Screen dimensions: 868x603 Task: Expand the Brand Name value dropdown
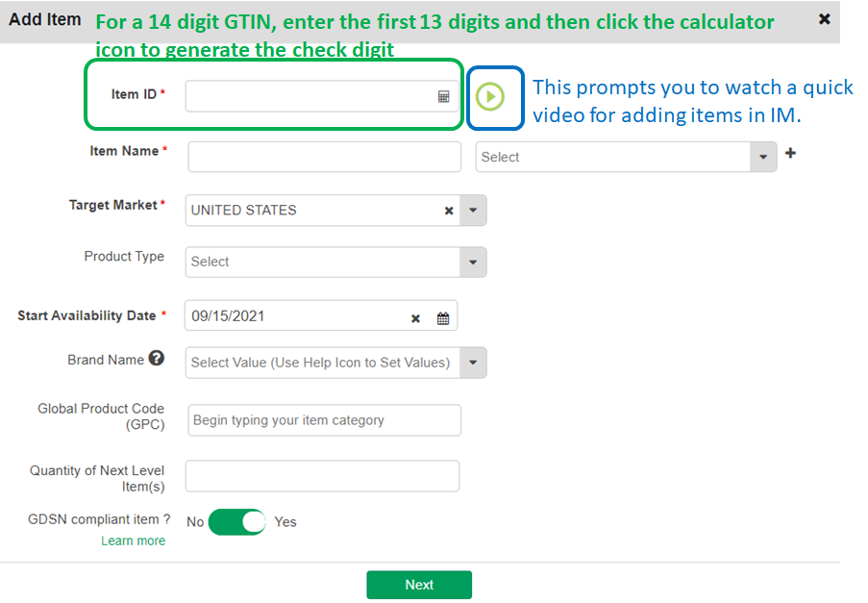pyautogui.click(x=473, y=363)
